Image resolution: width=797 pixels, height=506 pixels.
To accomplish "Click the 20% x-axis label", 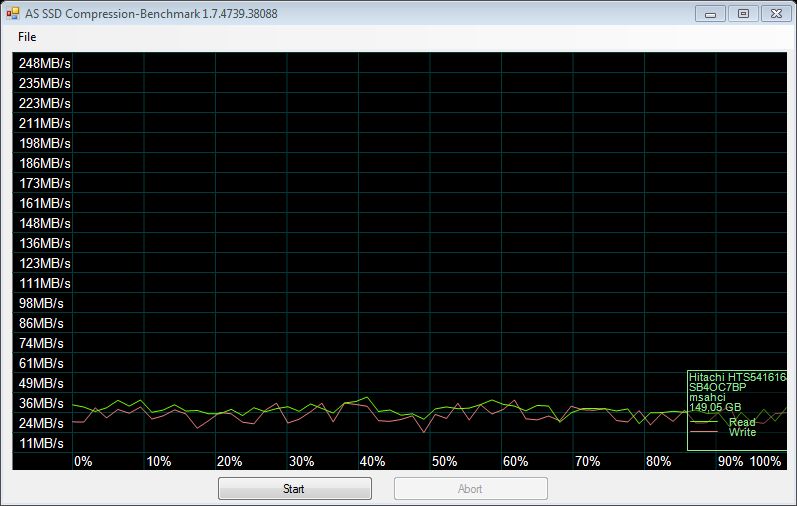I will [x=229, y=461].
